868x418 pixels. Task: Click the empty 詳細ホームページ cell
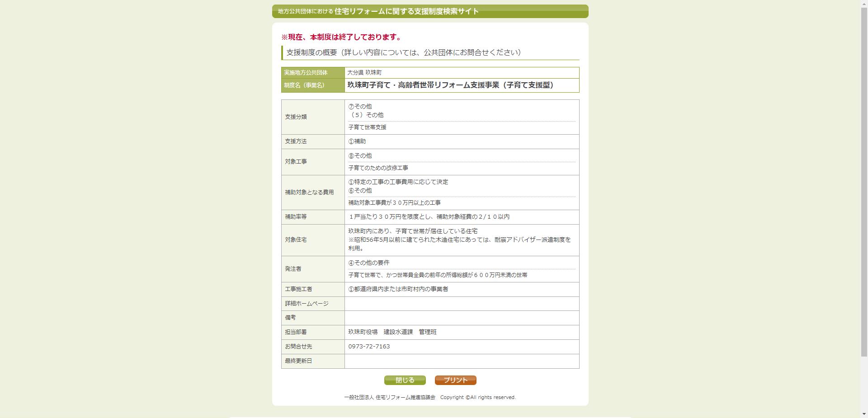click(x=461, y=304)
